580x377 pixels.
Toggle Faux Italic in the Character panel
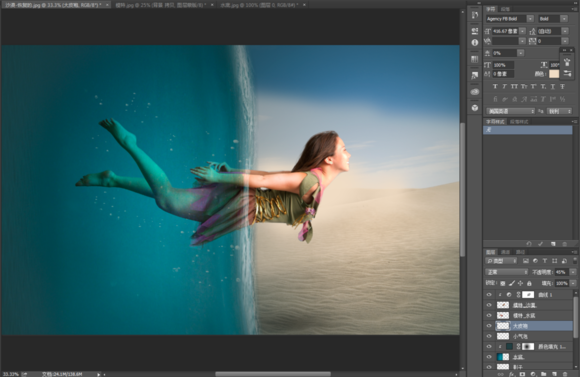(x=505, y=87)
